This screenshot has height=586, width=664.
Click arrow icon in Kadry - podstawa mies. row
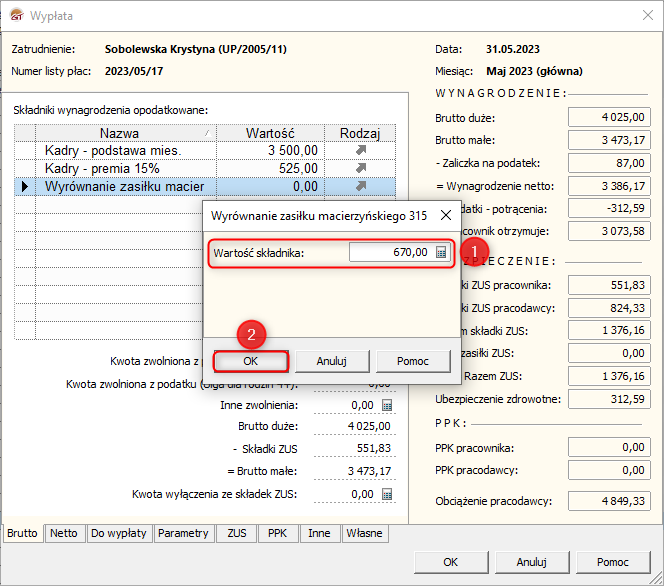361,150
